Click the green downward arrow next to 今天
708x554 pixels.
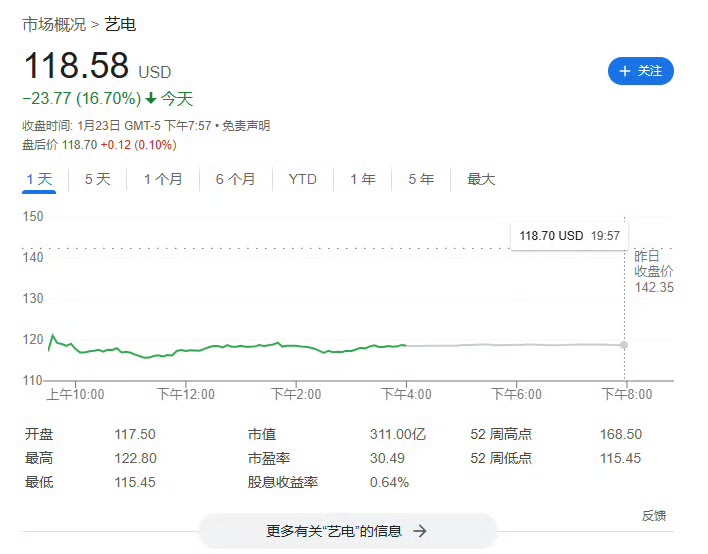click(x=151, y=98)
